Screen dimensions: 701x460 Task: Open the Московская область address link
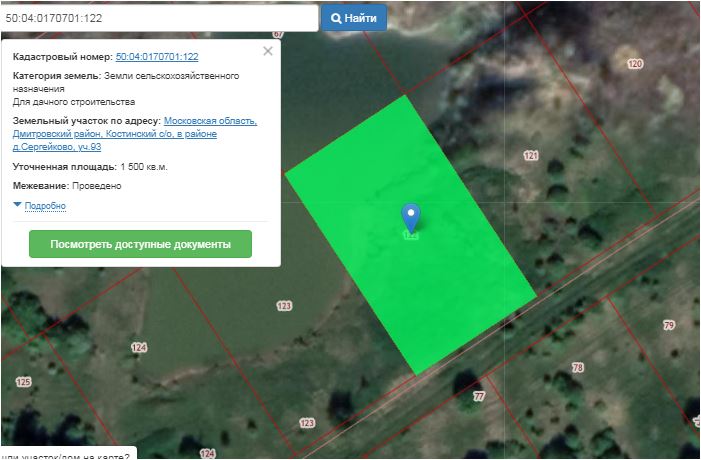(210, 121)
